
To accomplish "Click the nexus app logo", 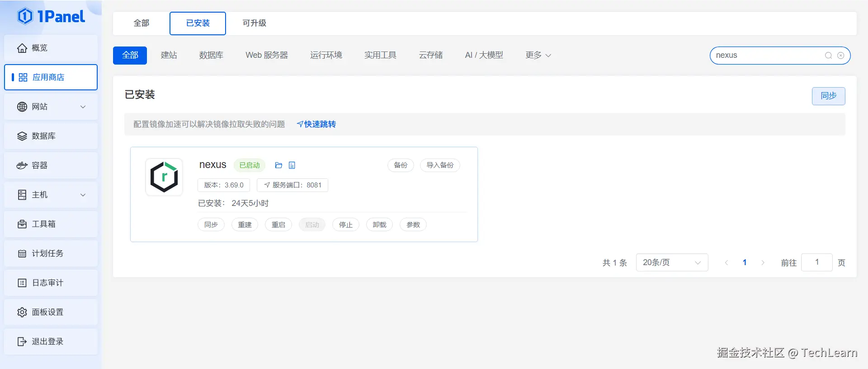I will pos(164,177).
